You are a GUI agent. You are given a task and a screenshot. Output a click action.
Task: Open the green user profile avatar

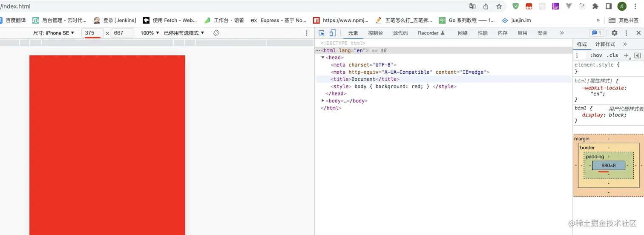coord(622,6)
